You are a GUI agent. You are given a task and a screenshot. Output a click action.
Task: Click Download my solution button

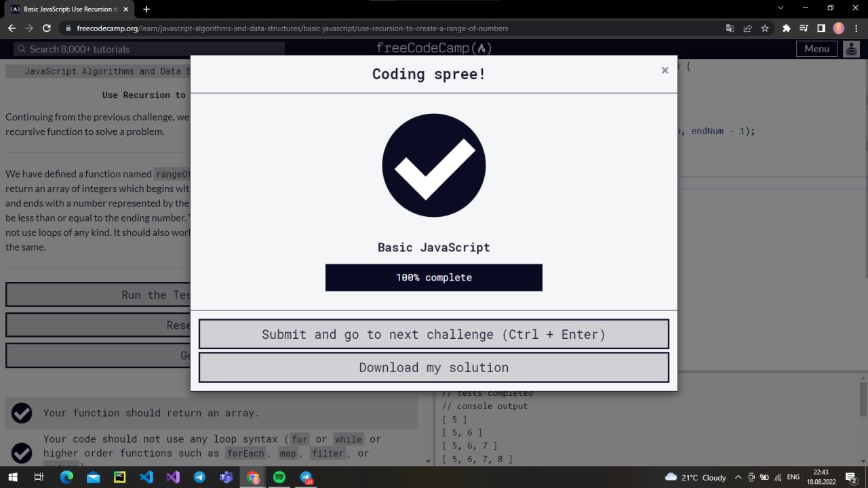(434, 367)
